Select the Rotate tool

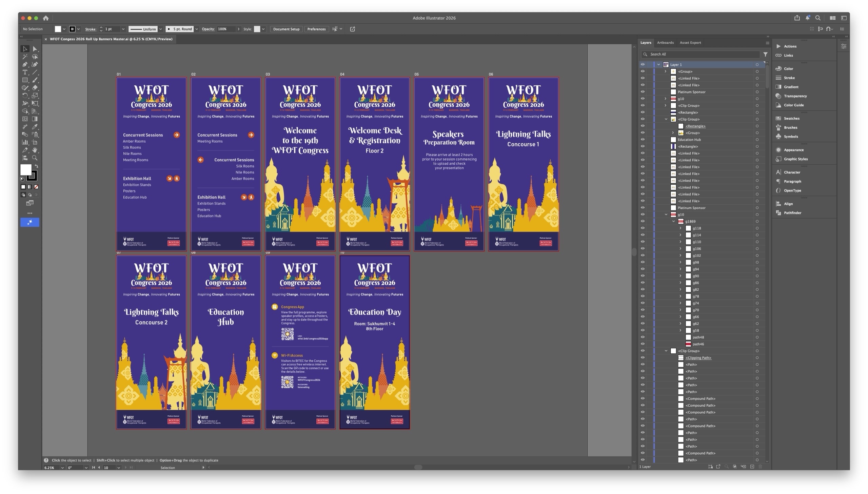pos(25,96)
